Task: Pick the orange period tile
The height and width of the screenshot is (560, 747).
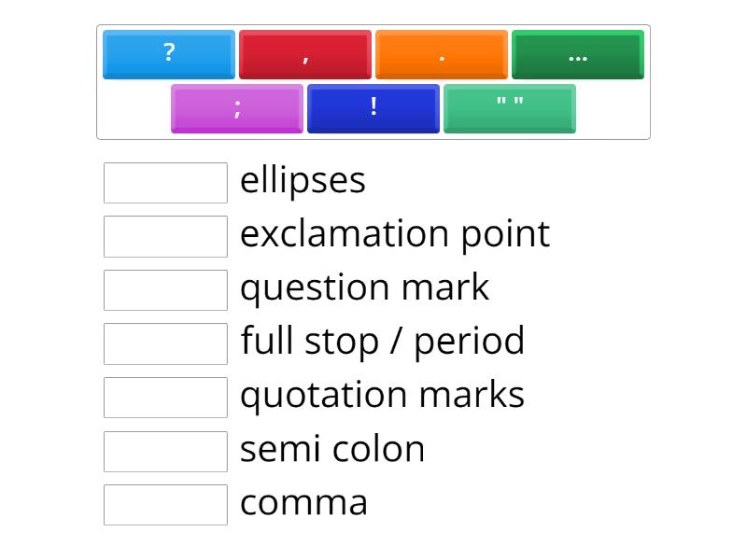Action: (442, 54)
